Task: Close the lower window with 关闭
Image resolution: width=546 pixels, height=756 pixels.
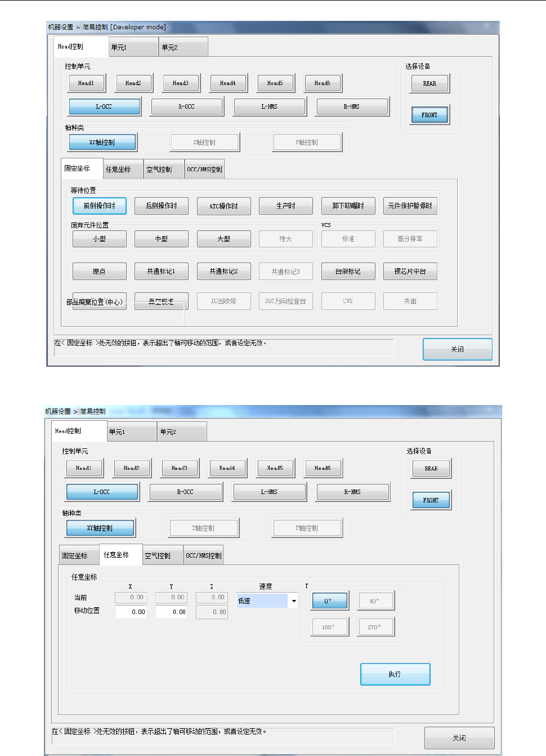Action: tap(459, 738)
